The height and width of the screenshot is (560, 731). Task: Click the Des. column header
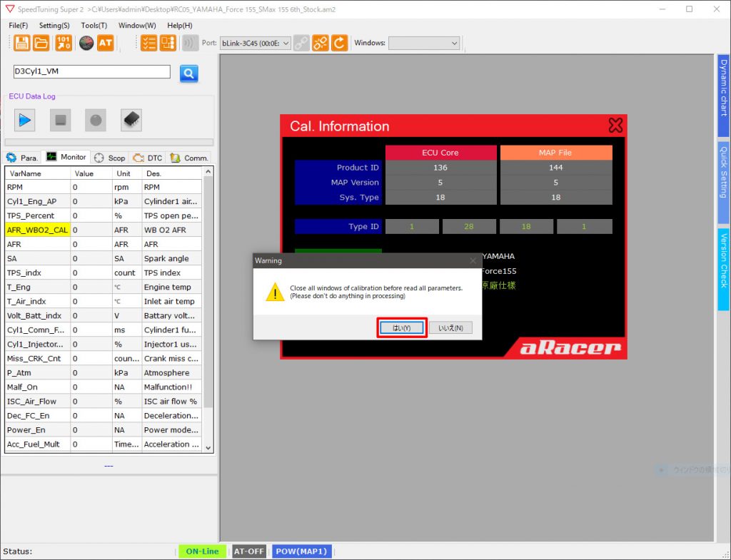[172, 173]
